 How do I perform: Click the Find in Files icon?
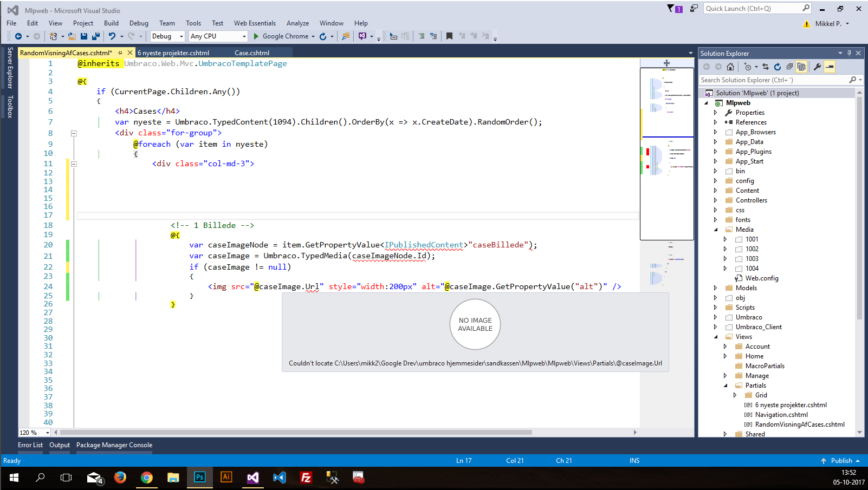point(346,36)
